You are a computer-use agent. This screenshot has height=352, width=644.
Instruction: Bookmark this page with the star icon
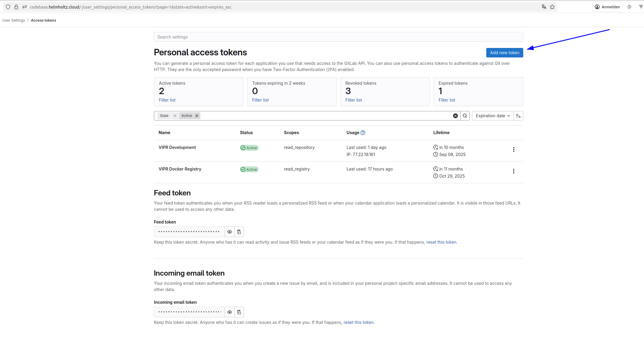pyautogui.click(x=552, y=7)
